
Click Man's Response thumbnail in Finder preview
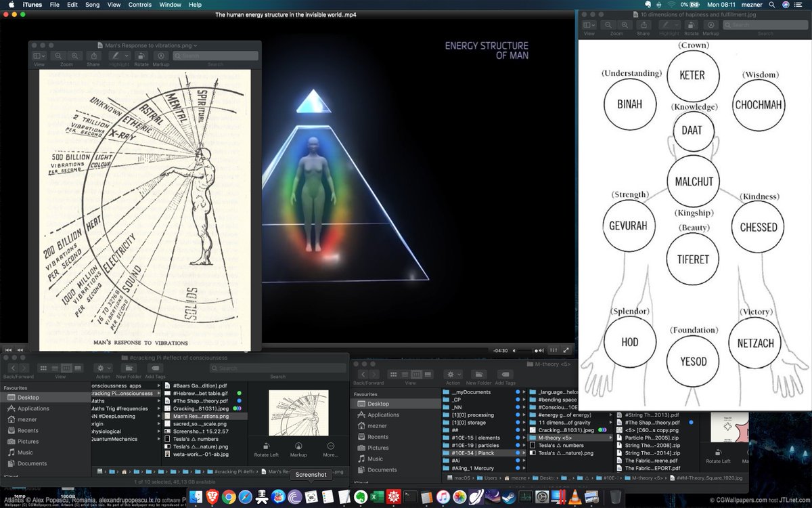pyautogui.click(x=298, y=412)
